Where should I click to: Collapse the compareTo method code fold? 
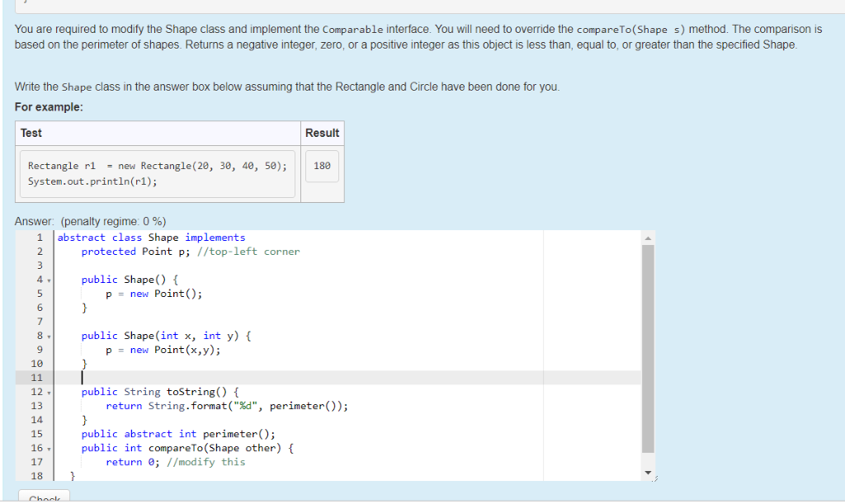coord(47,448)
